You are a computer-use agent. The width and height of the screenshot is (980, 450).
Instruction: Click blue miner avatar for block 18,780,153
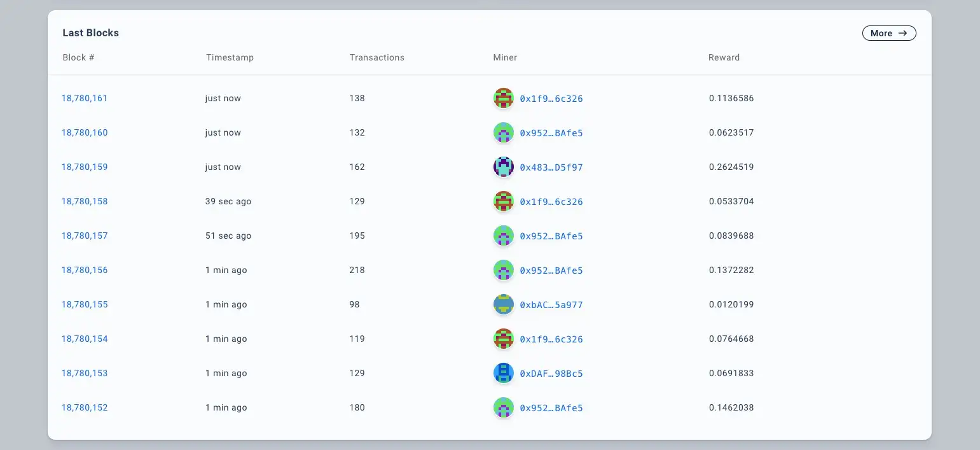pyautogui.click(x=503, y=373)
